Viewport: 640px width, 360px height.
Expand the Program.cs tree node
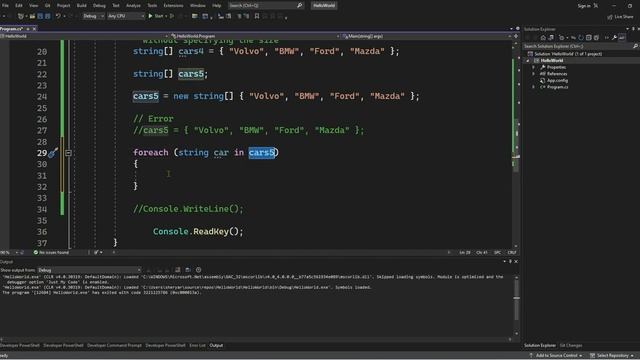(533, 87)
